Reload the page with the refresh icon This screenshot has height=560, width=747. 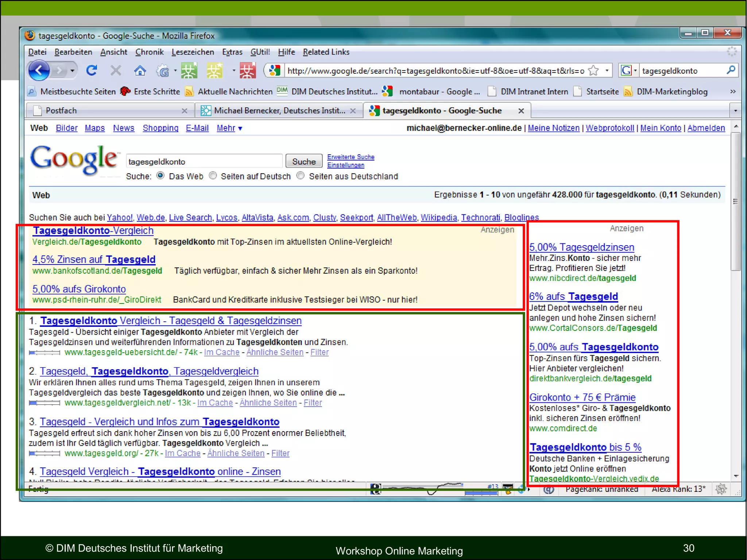[x=92, y=70]
